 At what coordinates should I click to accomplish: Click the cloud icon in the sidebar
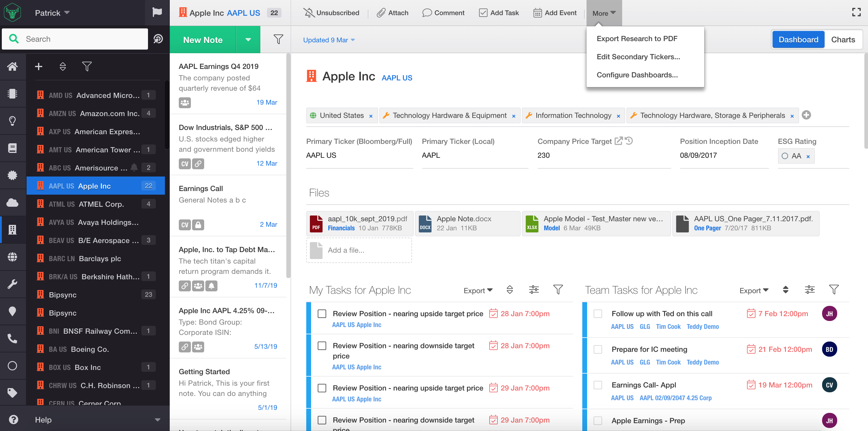point(12,203)
